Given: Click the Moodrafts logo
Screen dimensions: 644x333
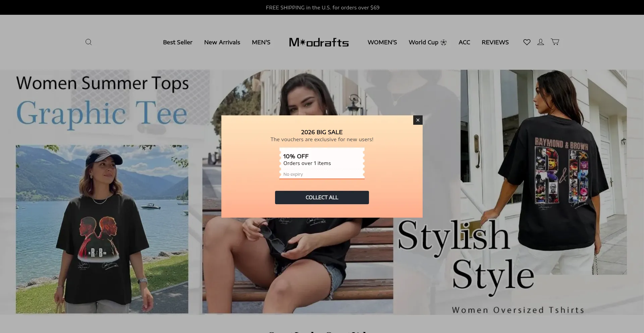Looking at the screenshot, I should pos(319,42).
